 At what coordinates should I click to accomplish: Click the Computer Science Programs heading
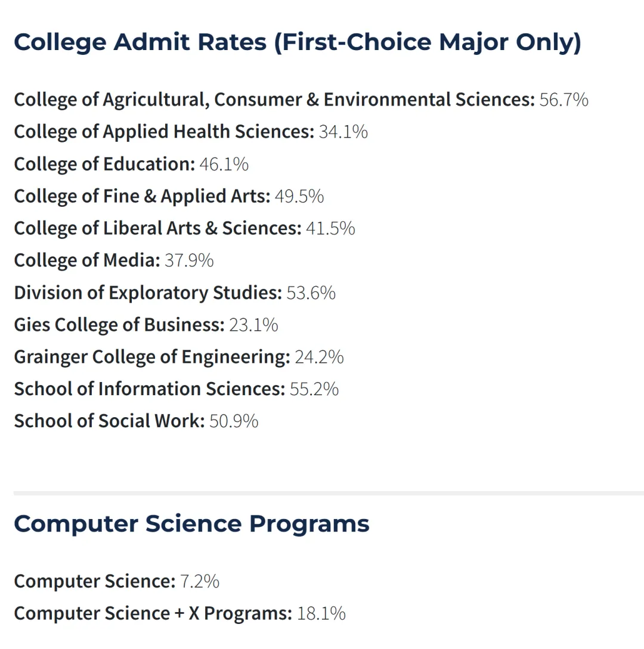pyautogui.click(x=191, y=524)
